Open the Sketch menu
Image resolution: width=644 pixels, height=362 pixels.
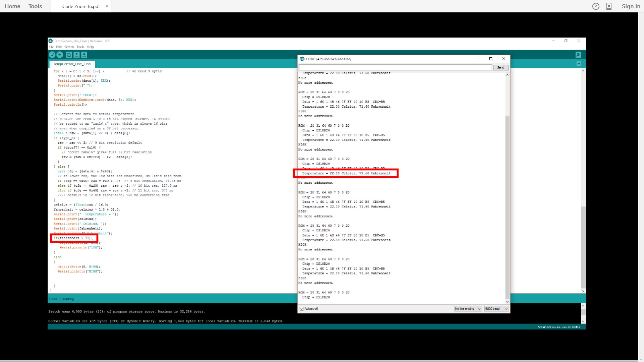pos(69,47)
